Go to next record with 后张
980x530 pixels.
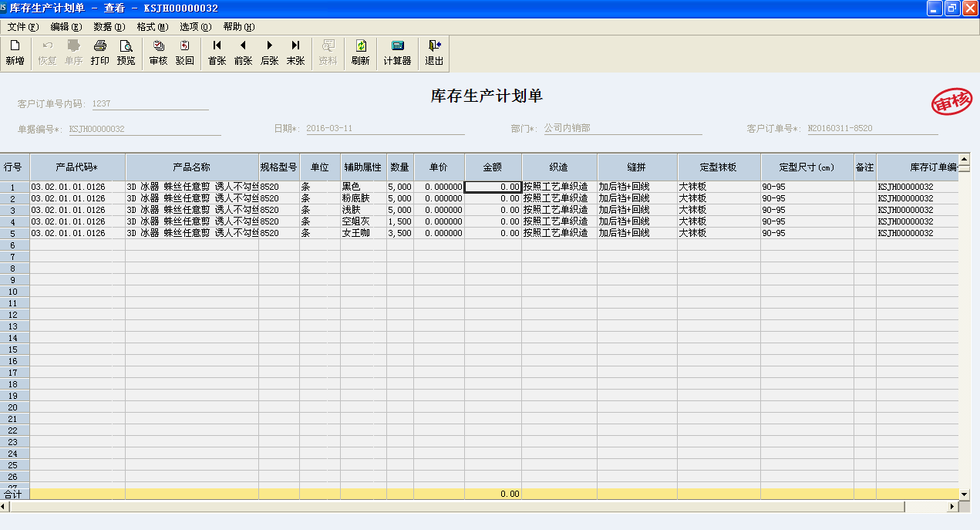[270, 53]
